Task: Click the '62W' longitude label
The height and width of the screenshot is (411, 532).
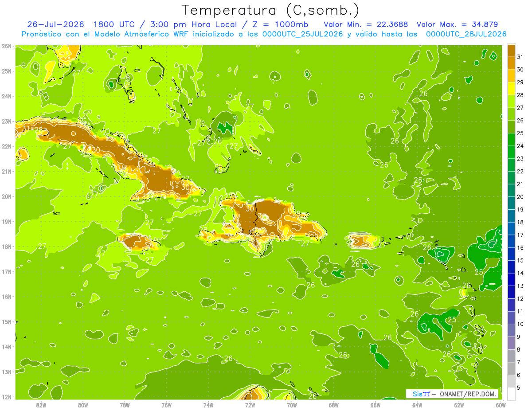Action: coord(459,404)
